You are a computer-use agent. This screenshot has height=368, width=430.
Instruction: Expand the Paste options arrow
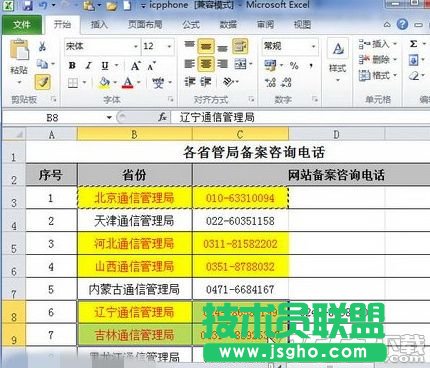pyautogui.click(x=19, y=82)
